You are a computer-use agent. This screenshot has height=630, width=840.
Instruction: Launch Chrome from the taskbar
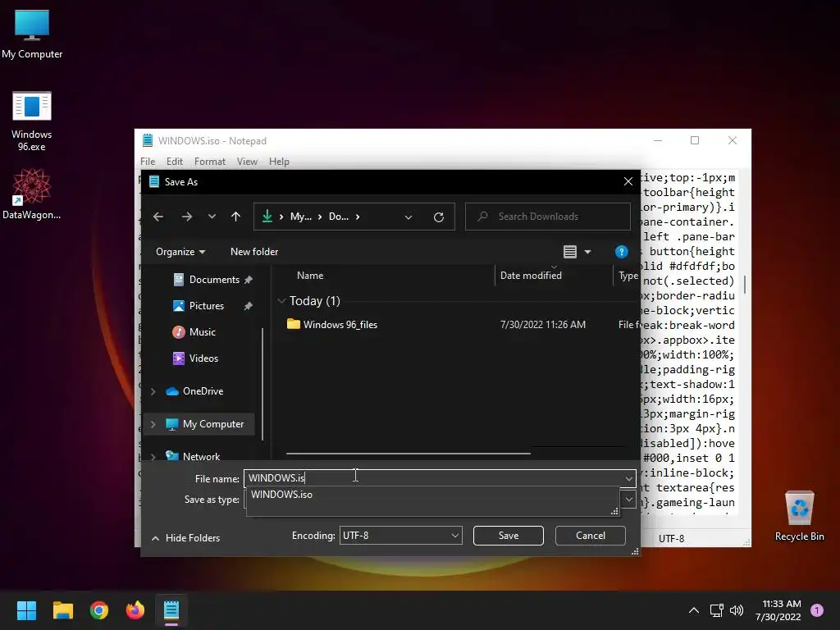click(x=99, y=610)
